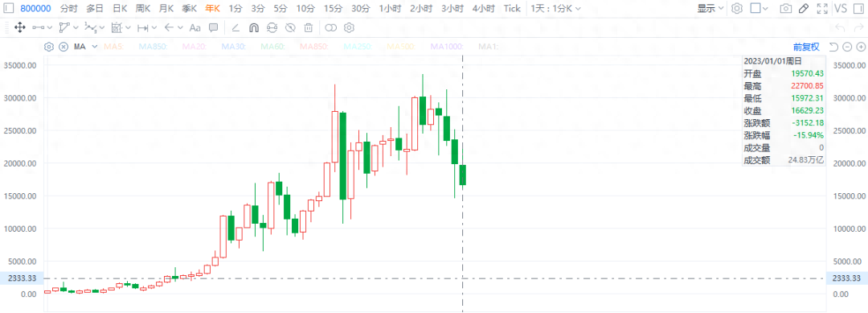
Task: Remove the MA indicator with X circle
Action: [x=63, y=47]
